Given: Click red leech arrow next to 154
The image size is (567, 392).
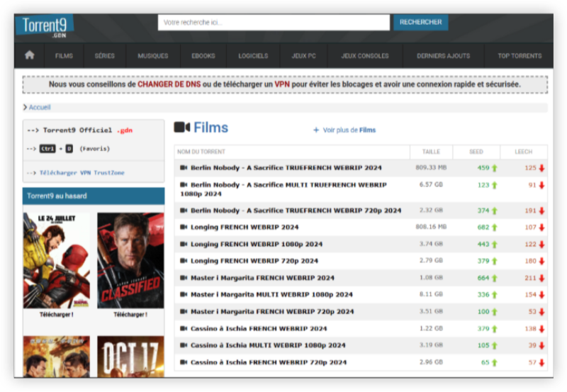Looking at the screenshot, I should pos(541,295).
